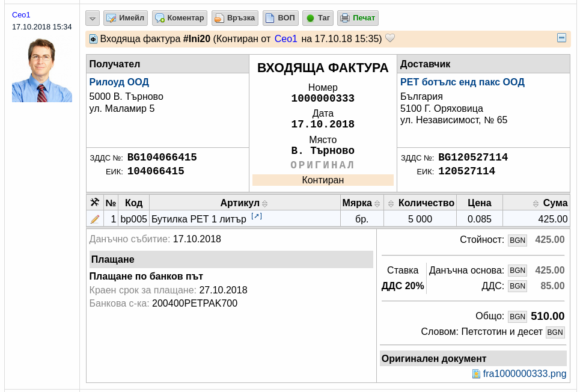Click the Връзка link button
Screen dimensions: 580x392
235,18
